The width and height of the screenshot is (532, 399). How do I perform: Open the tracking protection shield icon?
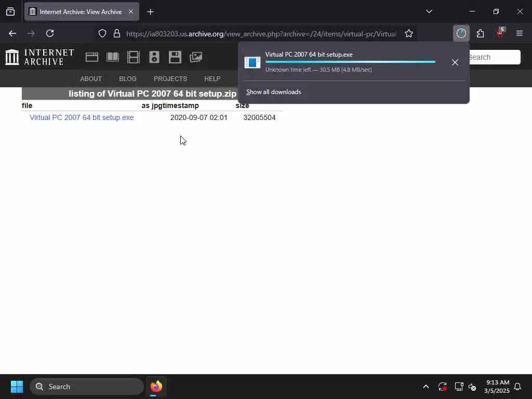click(102, 33)
